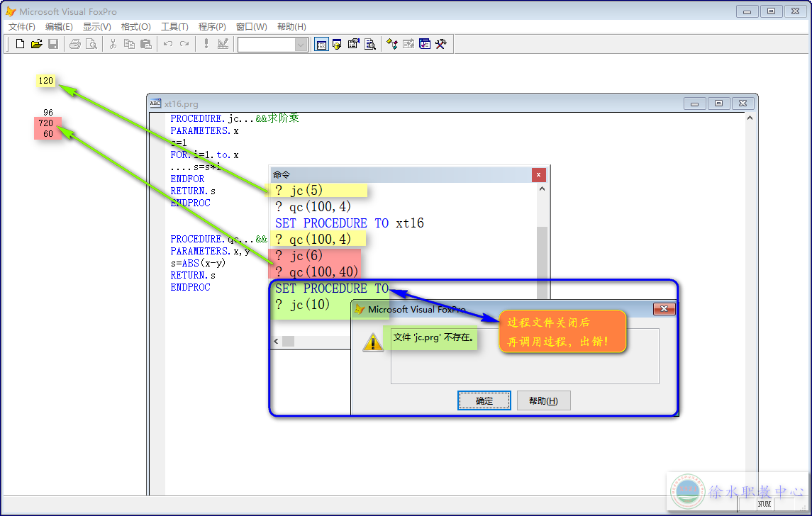
Task: Print using the printer toolbar icon
Action: 75,44
